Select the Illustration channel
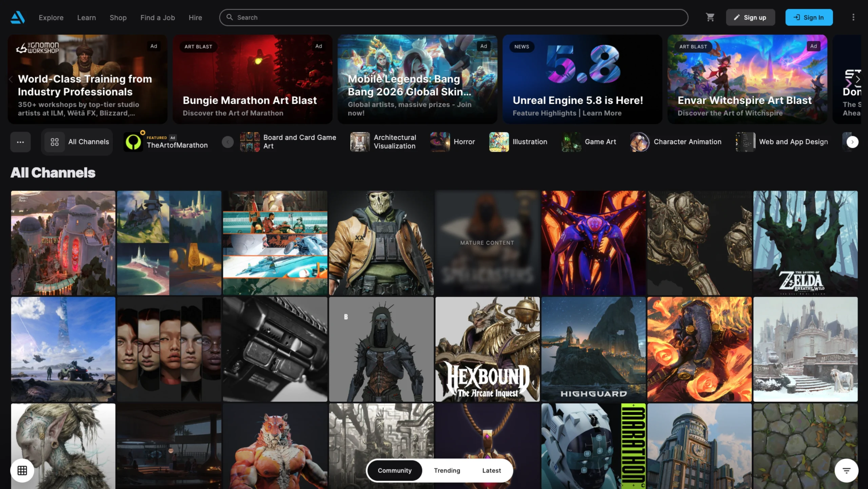The height and width of the screenshot is (489, 868). click(518, 142)
